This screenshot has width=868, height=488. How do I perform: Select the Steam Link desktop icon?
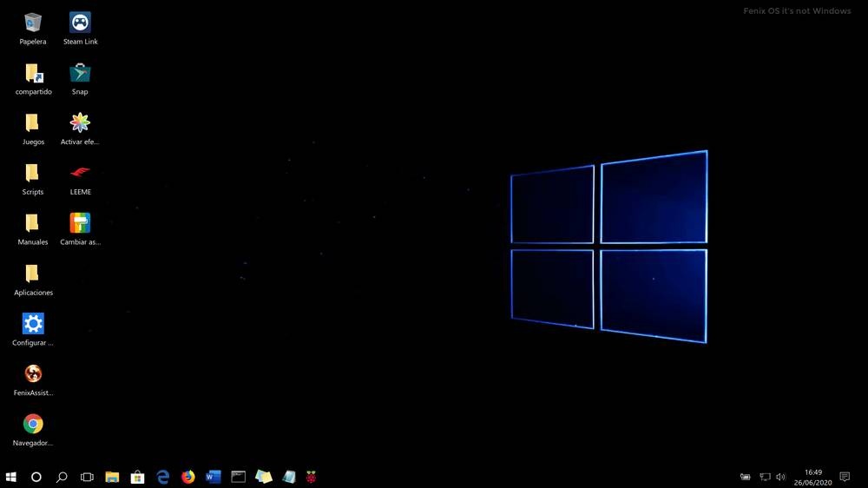(x=80, y=23)
